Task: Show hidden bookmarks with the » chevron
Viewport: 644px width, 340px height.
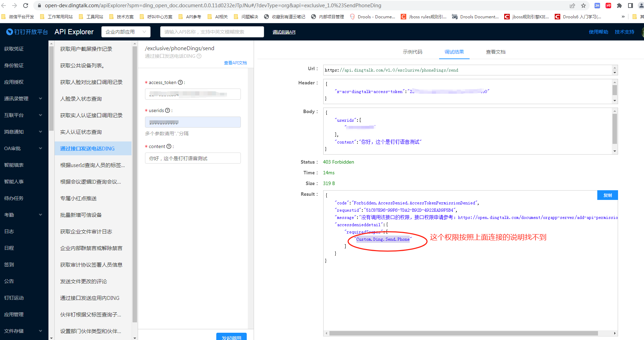Action: click(x=623, y=17)
